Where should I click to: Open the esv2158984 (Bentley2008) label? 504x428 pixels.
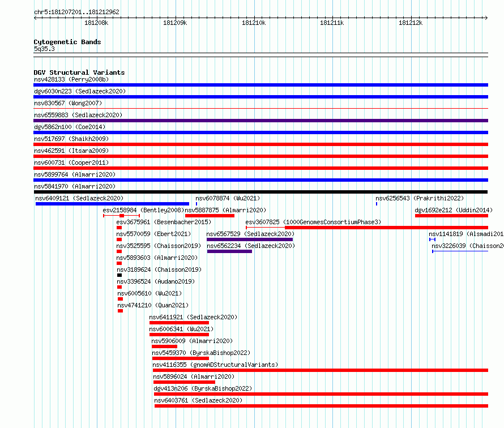[x=143, y=210]
